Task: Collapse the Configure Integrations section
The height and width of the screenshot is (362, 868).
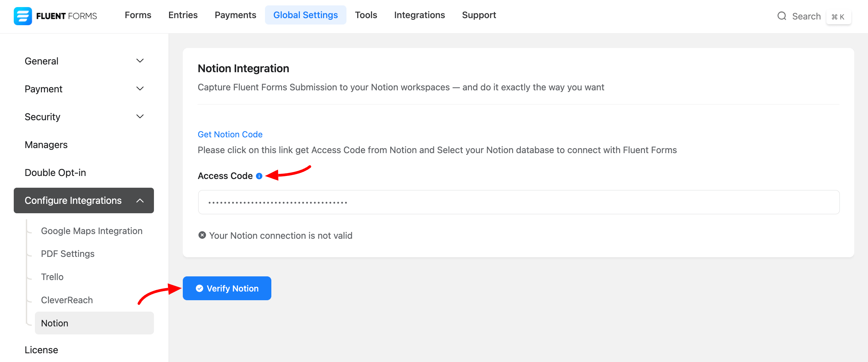Action: (x=140, y=200)
